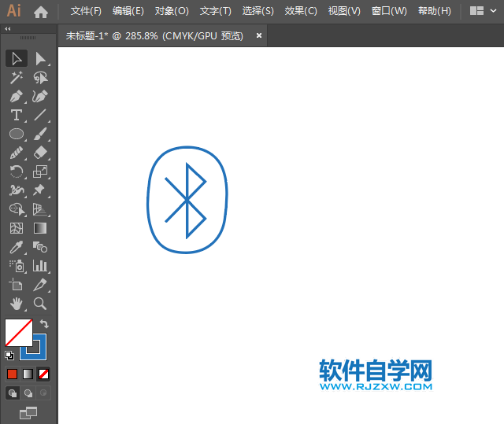Choose the Hand pan tool

tap(16, 304)
